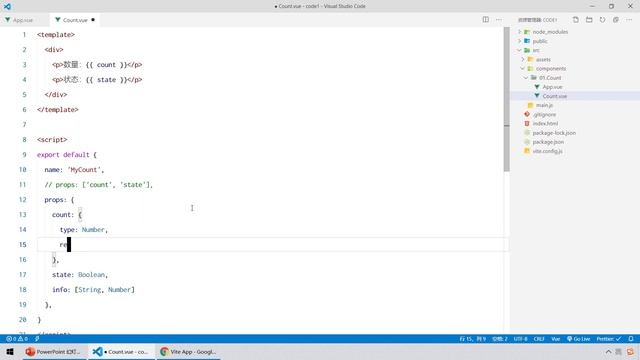Show hidden system tray icons
The image size is (640, 360).
point(608,351)
